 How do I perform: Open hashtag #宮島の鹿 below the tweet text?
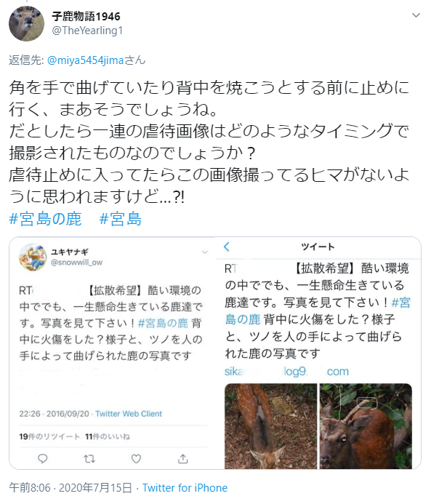coord(45,219)
